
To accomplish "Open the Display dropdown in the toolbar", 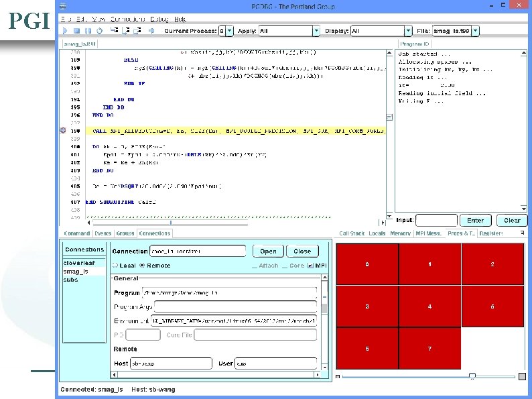I will [407, 31].
